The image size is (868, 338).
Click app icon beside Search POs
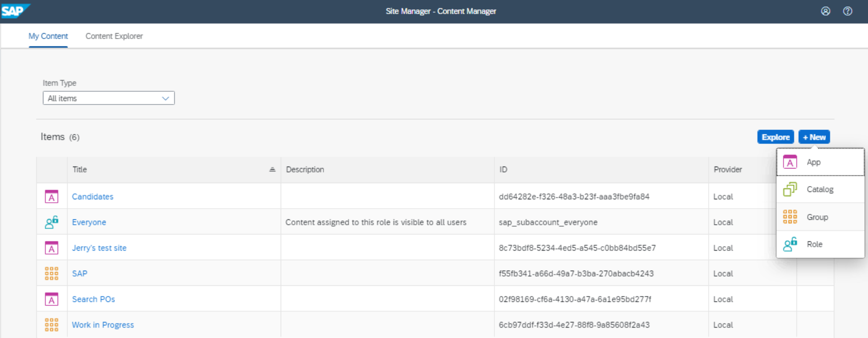[x=51, y=299]
